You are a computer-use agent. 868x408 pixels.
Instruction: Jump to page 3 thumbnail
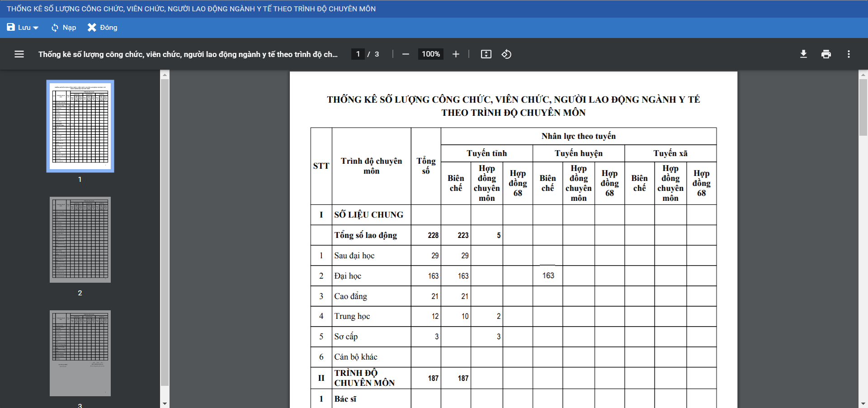[80, 353]
